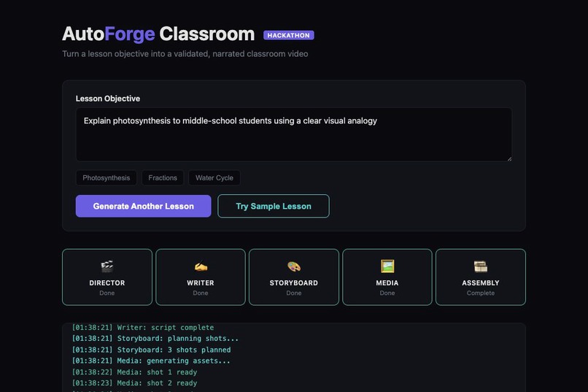Select the Fractions preset chip
The image size is (588, 392).
163,178
